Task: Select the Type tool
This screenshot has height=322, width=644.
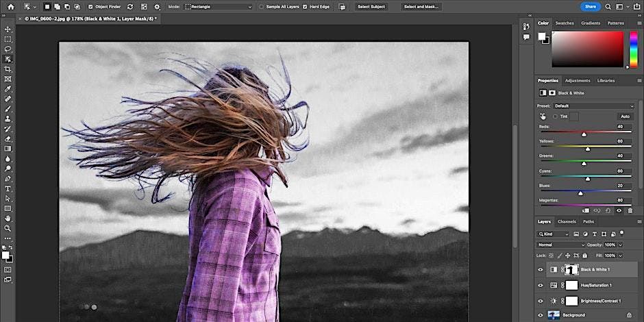Action: pyautogui.click(x=8, y=188)
